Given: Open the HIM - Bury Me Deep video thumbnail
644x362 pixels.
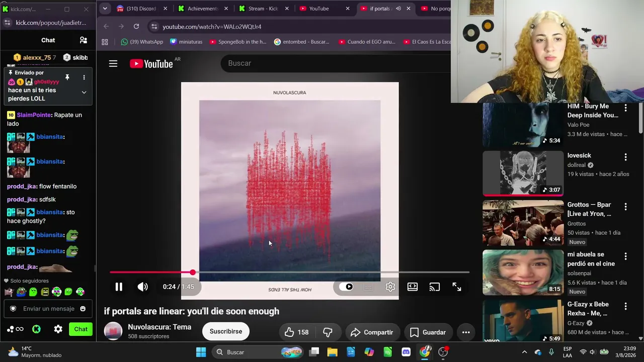Looking at the screenshot, I should pyautogui.click(x=523, y=125).
